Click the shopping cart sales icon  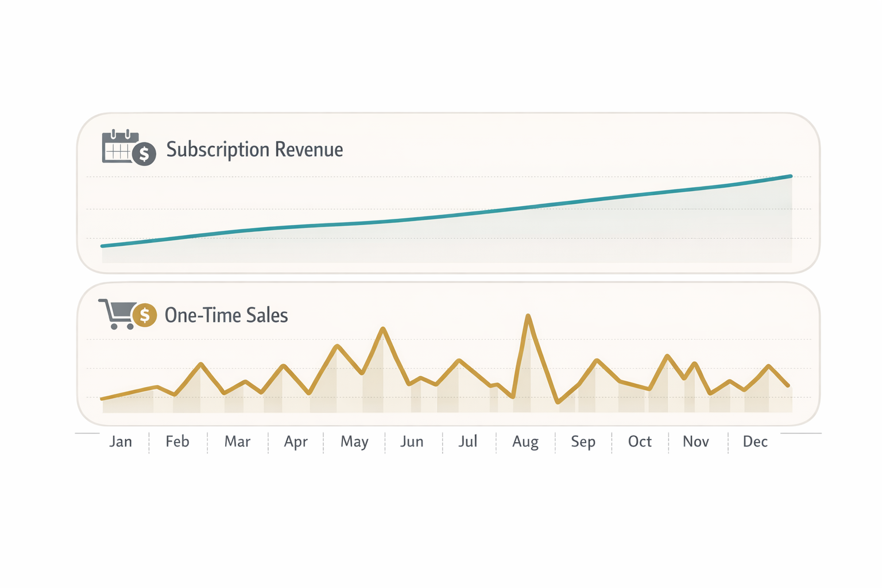coord(118,314)
